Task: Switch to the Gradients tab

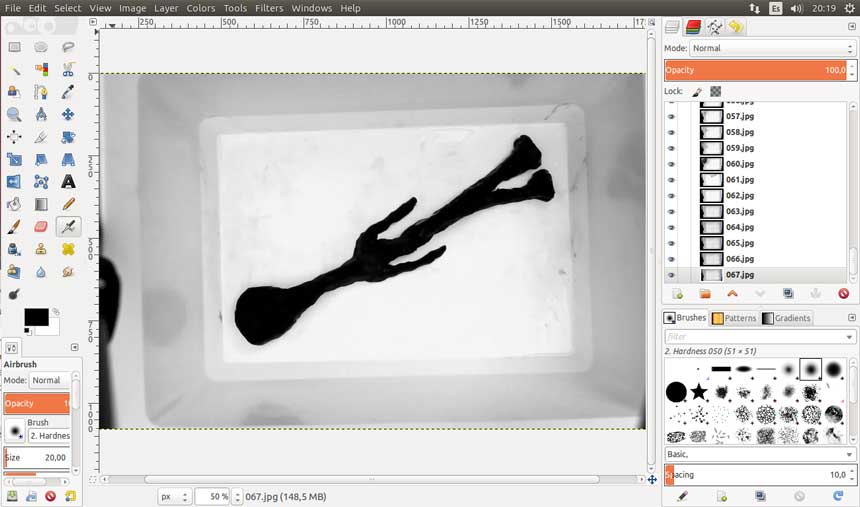Action: point(786,318)
